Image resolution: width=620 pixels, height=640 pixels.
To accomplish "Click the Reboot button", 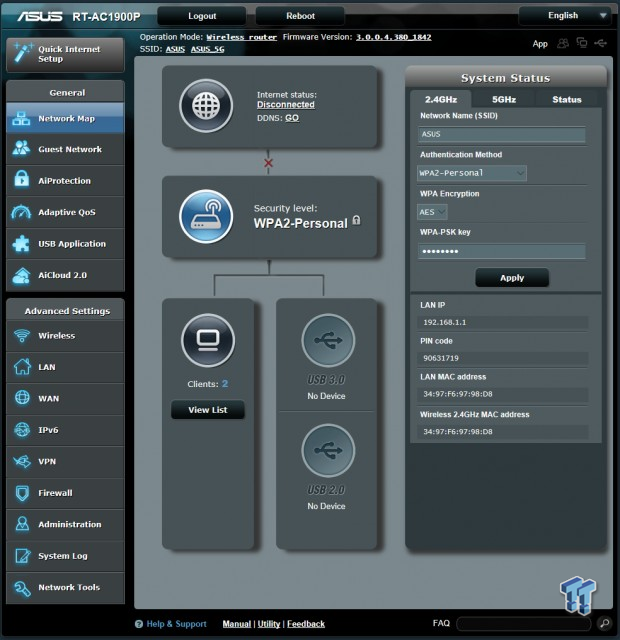I will pos(300,16).
